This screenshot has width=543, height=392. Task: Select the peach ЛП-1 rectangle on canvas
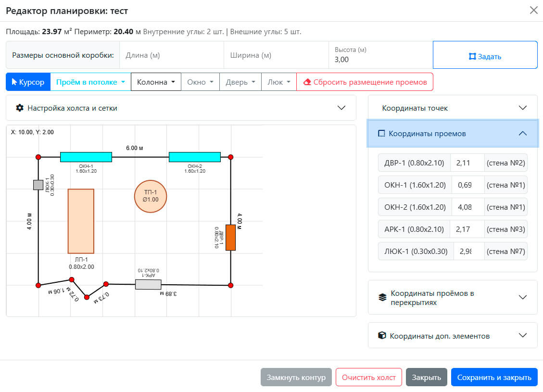point(81,221)
